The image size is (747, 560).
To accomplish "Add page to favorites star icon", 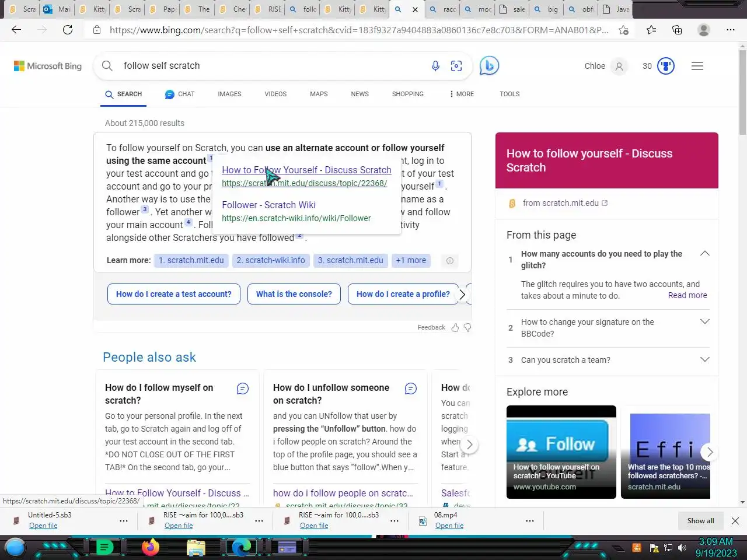I will [623, 30].
